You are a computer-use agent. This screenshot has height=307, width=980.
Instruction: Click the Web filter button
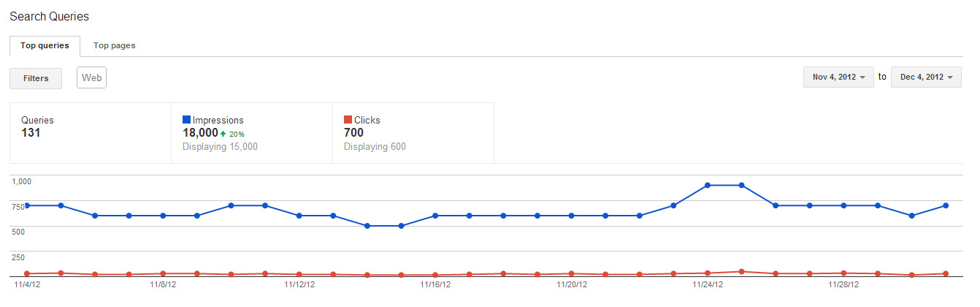91,77
